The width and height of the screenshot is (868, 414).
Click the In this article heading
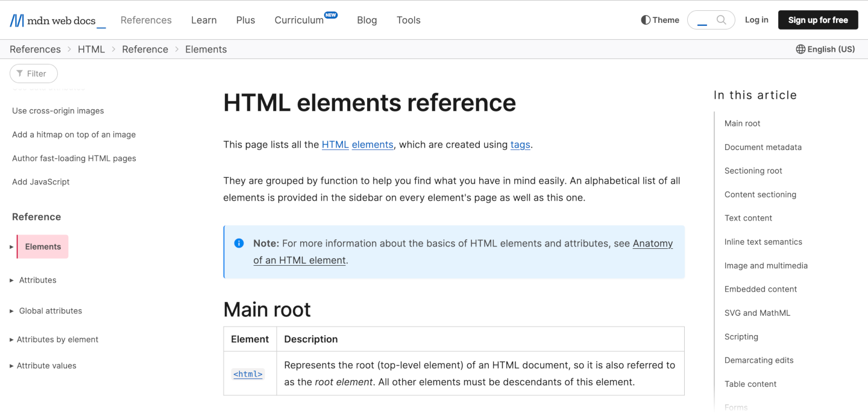click(755, 95)
